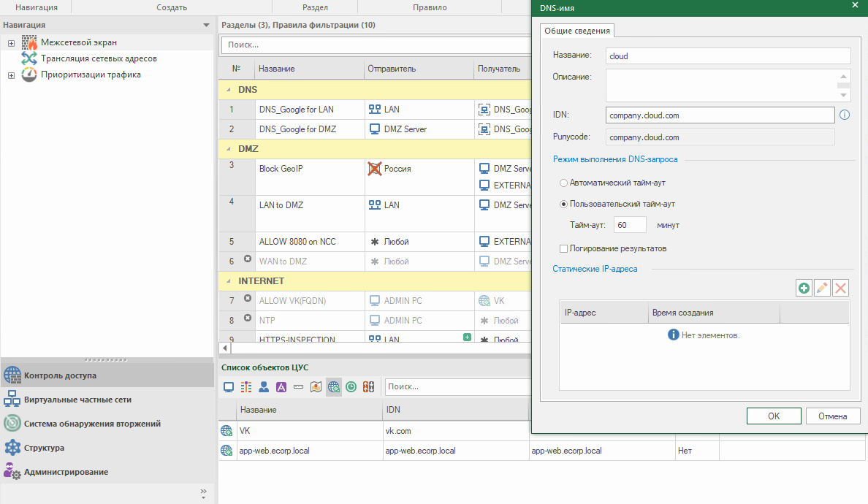The width and height of the screenshot is (868, 504).
Task: Select Автоматический тайм-аут radio button
Action: pyautogui.click(x=563, y=183)
